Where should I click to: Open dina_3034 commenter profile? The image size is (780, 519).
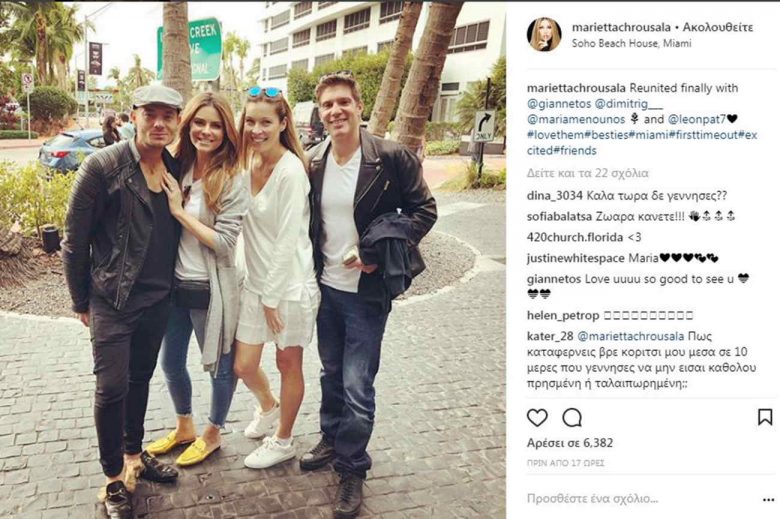pyautogui.click(x=555, y=196)
